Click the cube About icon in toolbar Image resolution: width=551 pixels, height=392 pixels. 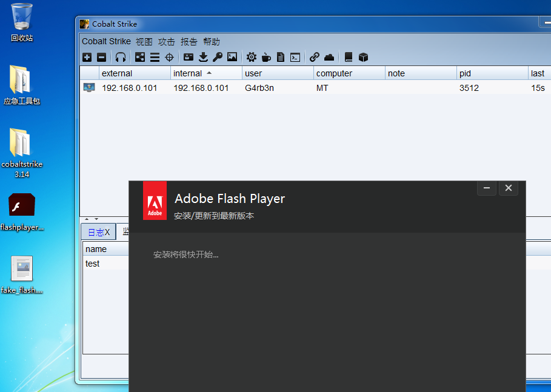tap(363, 57)
